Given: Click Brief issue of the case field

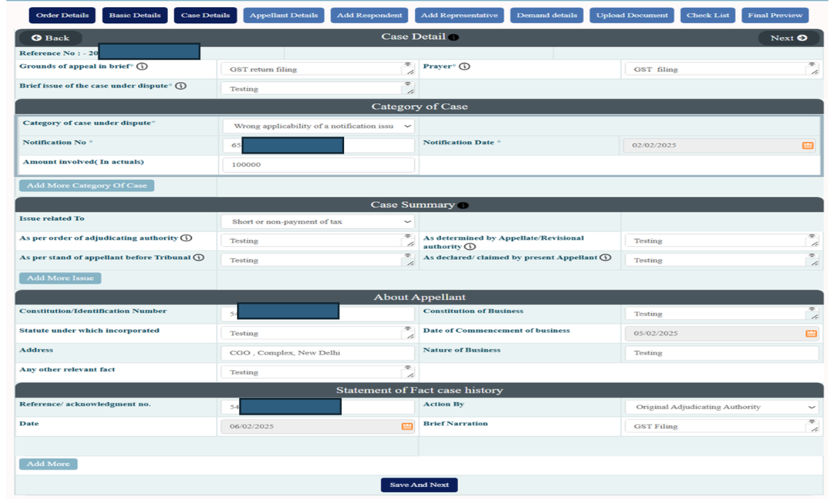Looking at the screenshot, I should (x=319, y=88).
